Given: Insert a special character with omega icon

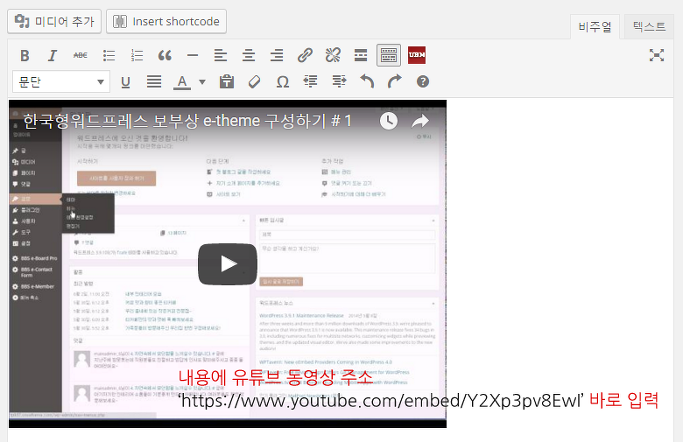Looking at the screenshot, I should [283, 82].
